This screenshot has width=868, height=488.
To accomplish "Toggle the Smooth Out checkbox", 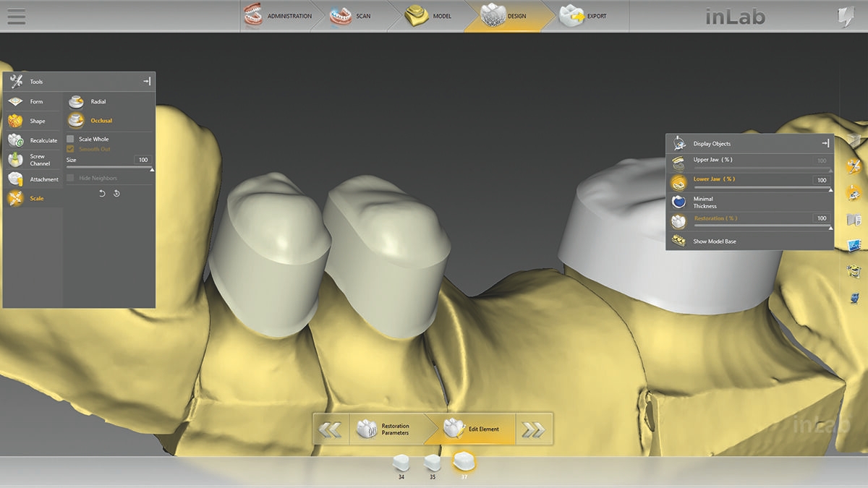I will 71,149.
